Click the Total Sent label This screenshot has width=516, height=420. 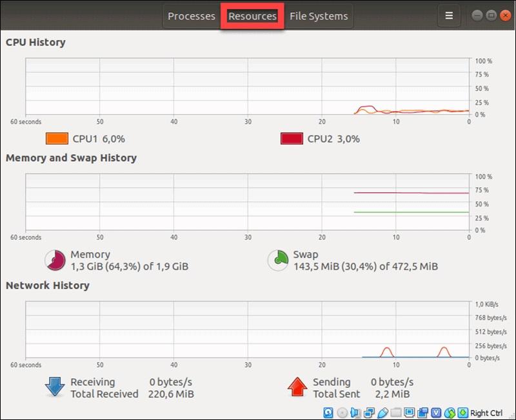pos(337,394)
